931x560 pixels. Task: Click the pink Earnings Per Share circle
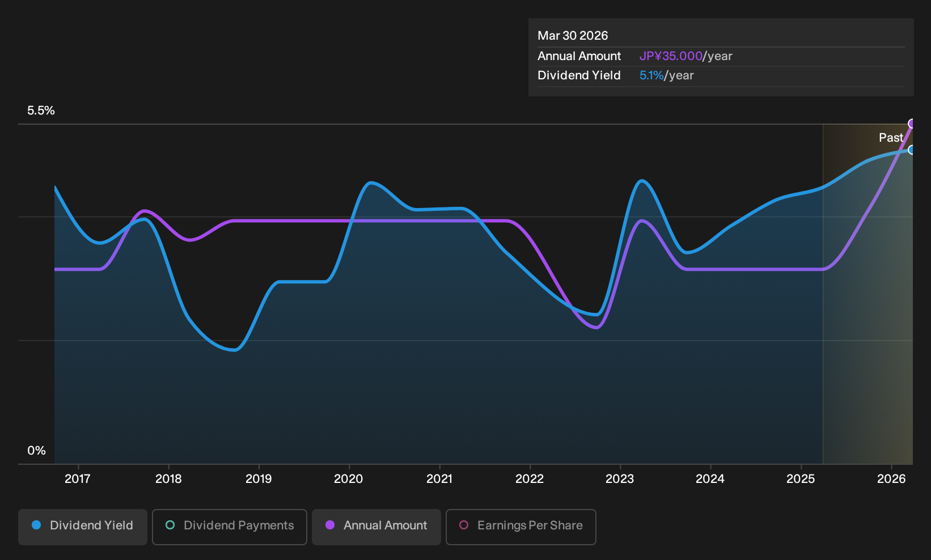point(464,525)
